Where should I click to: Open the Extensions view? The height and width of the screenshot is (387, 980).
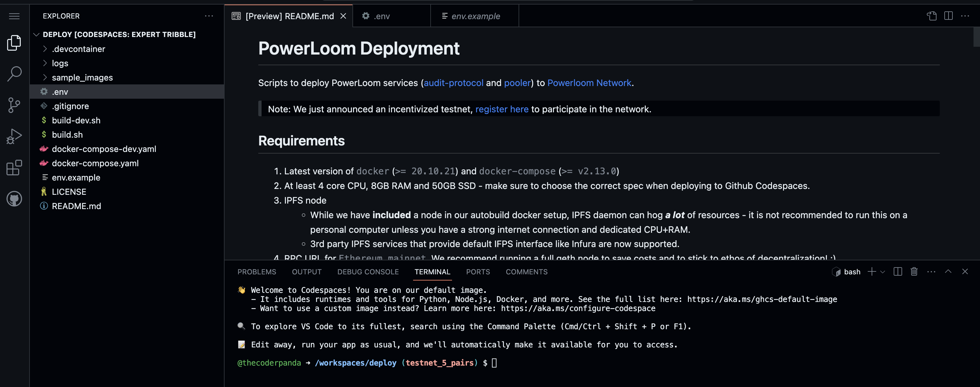pos(14,168)
